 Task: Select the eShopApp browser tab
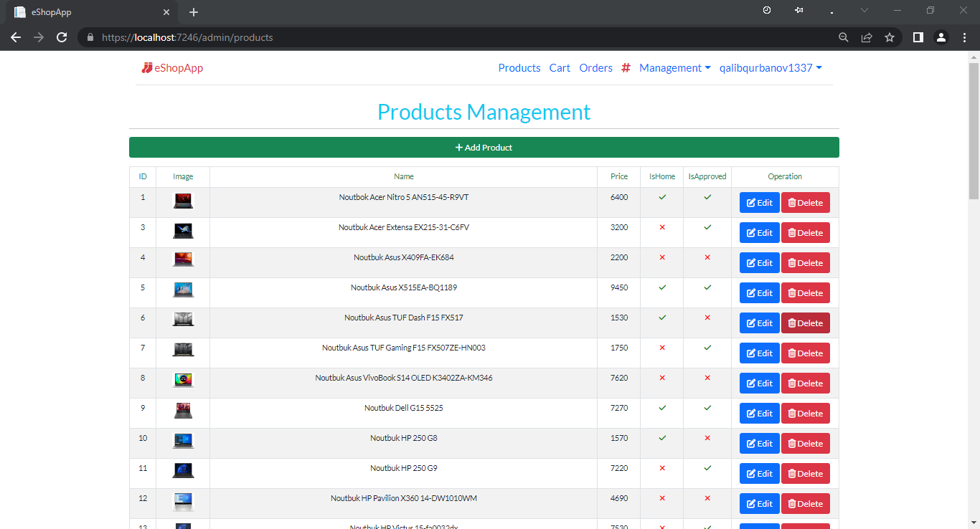pyautogui.click(x=93, y=12)
